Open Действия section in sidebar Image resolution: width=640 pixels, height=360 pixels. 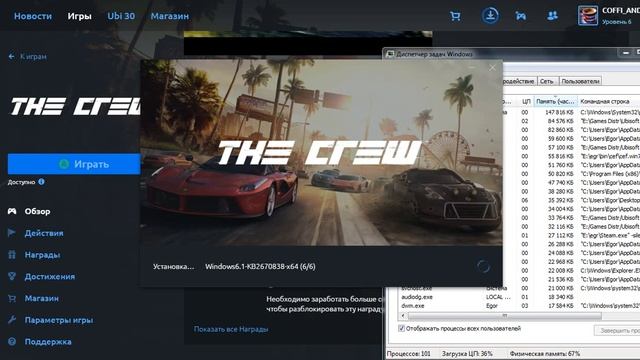[x=44, y=233]
